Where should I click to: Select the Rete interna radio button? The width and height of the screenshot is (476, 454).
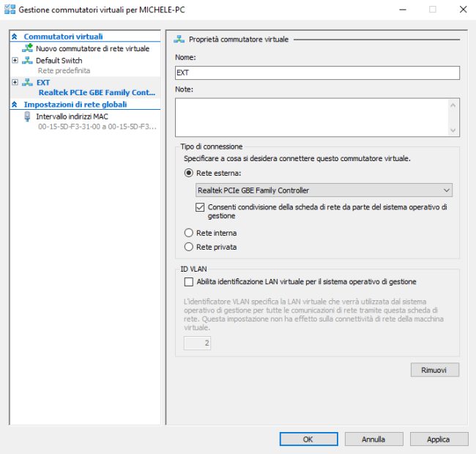(189, 233)
